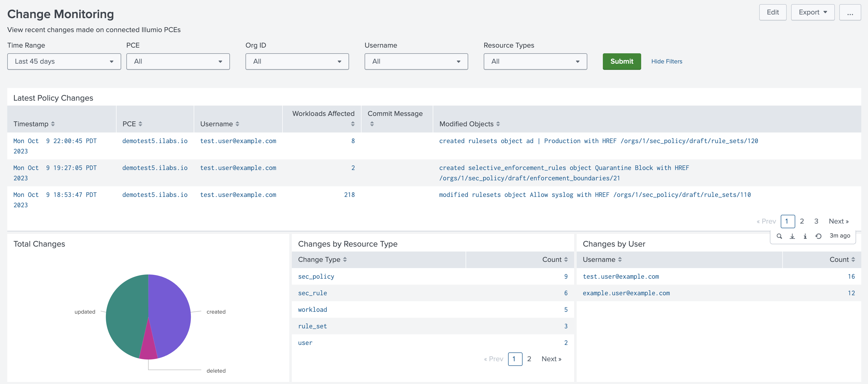Select page 1 in Latest Policy Changes
Viewport: 868px width, 384px height.
(x=787, y=221)
